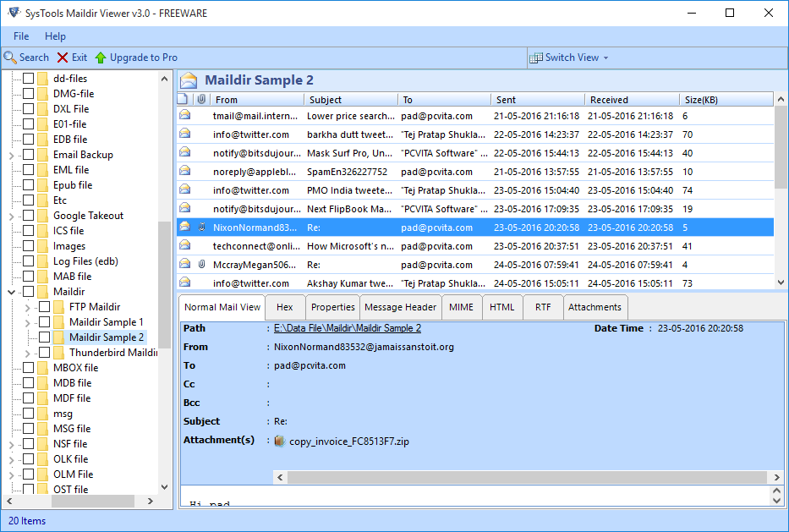Click envelope icon of Akshay Kumar tweet row
The image size is (789, 532).
[184, 282]
